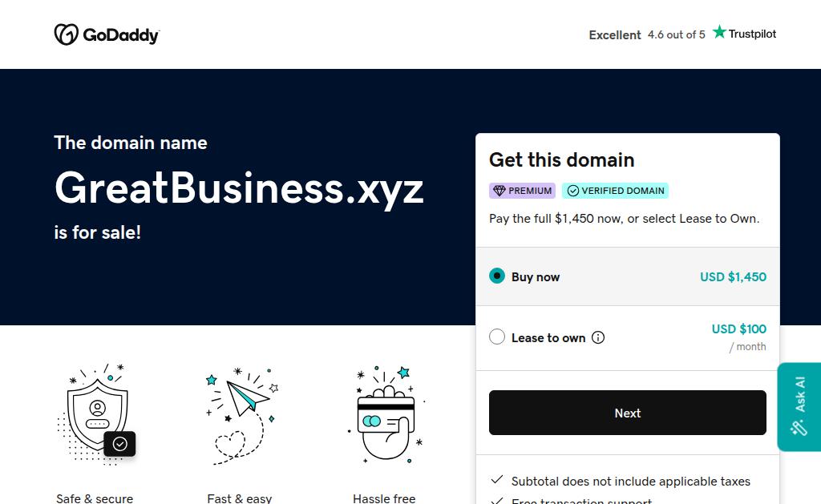Image resolution: width=821 pixels, height=504 pixels.
Task: Click the GoDaddy heart logo icon
Action: coord(67,34)
